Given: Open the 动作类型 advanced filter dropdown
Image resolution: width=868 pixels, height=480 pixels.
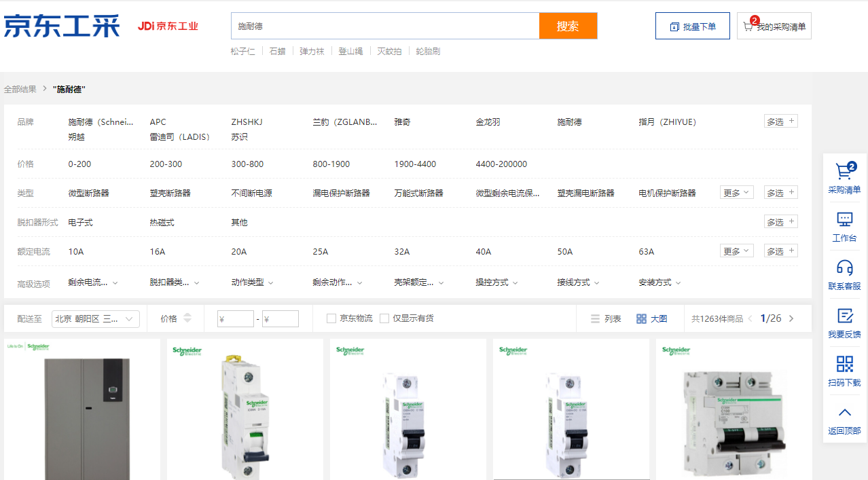Looking at the screenshot, I should (x=252, y=282).
